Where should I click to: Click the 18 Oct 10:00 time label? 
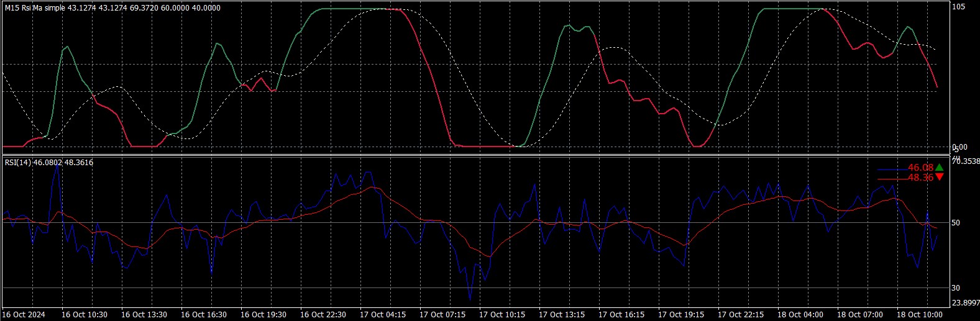pos(920,315)
